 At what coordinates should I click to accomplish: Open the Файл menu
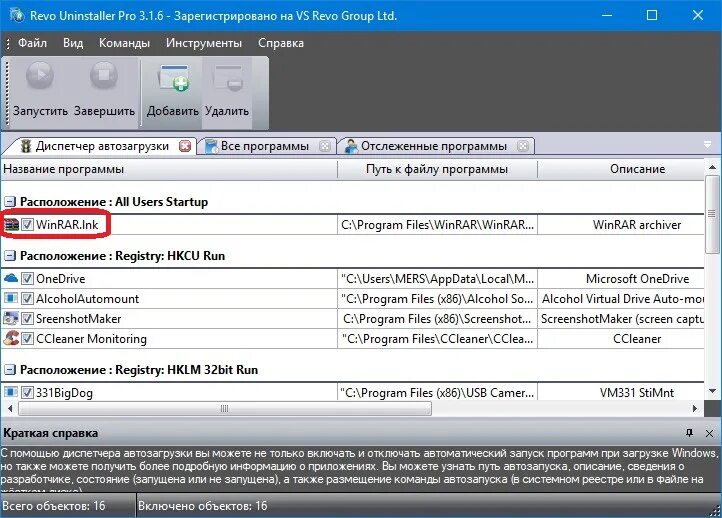[32, 43]
